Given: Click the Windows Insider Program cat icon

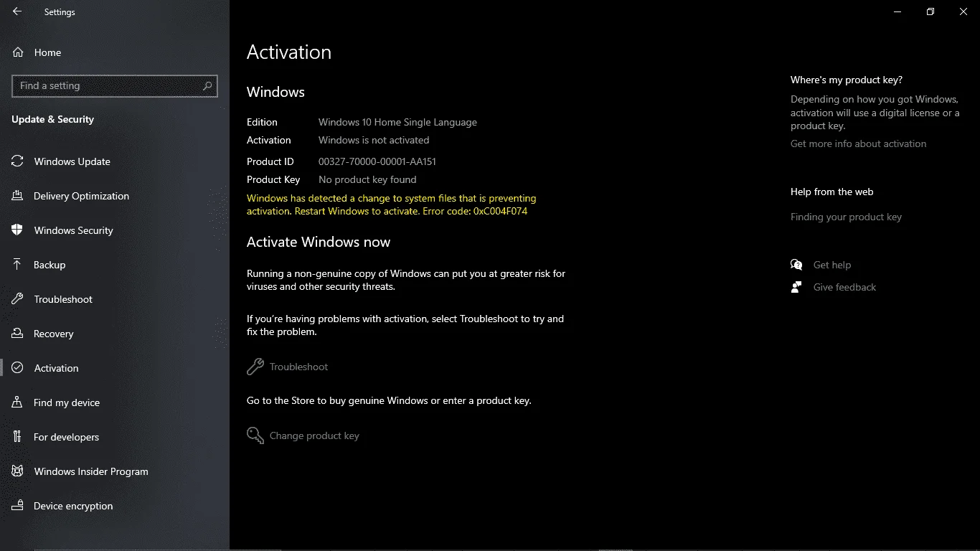Looking at the screenshot, I should click(x=18, y=471).
